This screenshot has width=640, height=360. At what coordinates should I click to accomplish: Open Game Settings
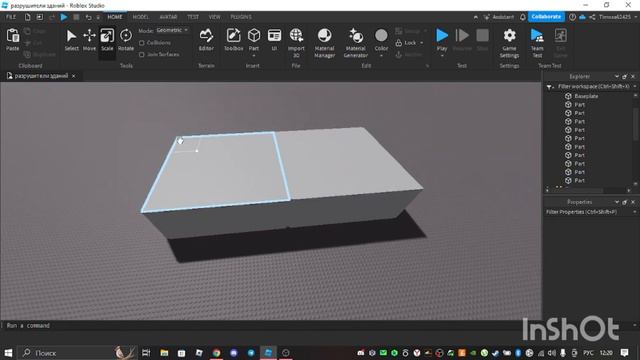tap(509, 43)
